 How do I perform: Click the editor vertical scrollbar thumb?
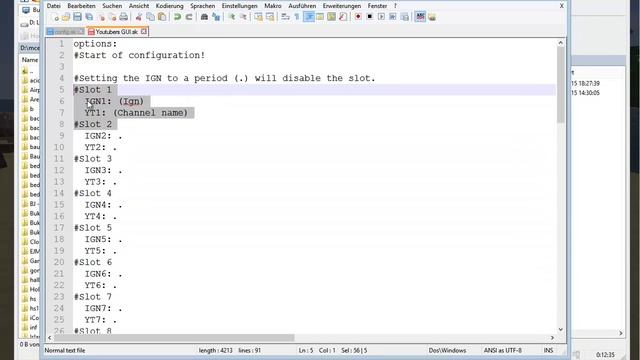click(x=560, y=84)
